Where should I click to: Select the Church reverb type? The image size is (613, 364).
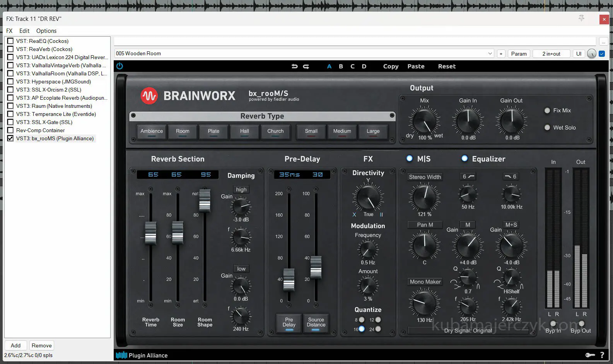(x=275, y=131)
